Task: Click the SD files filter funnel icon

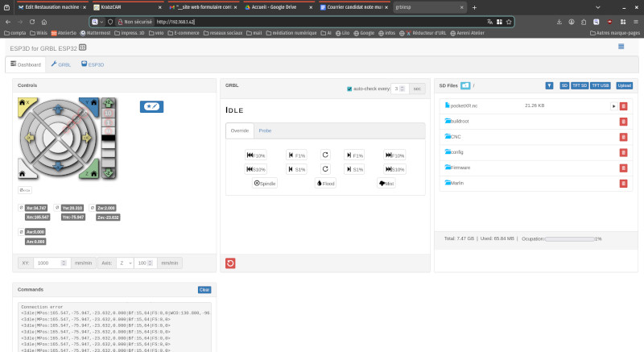Action: 549,85
